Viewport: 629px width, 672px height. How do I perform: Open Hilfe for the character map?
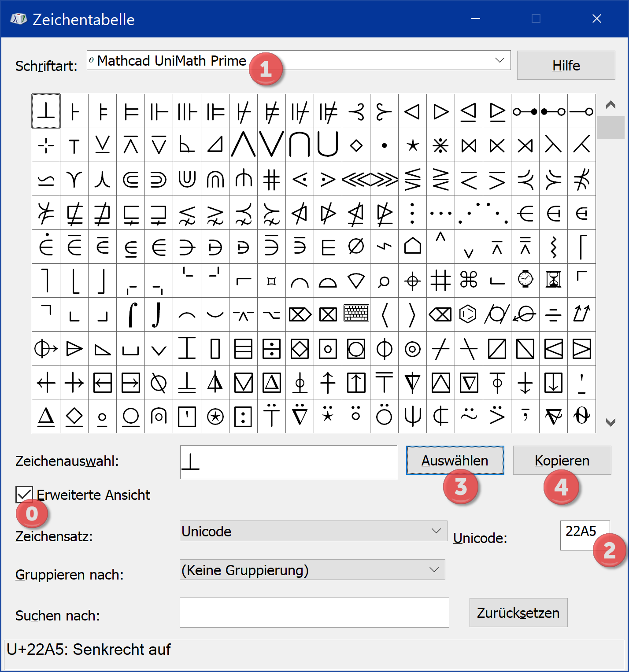pos(566,66)
